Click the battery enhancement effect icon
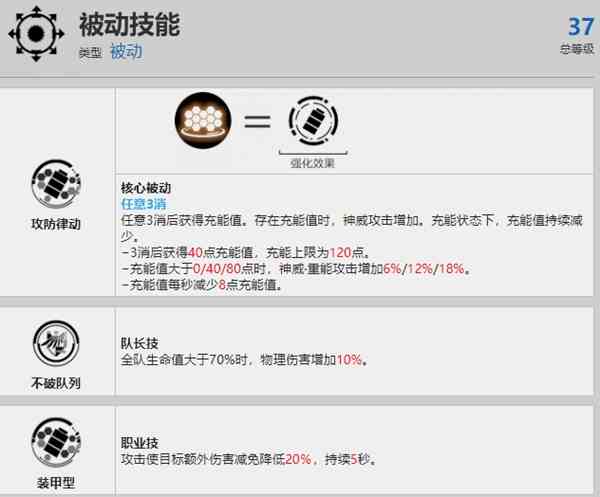This screenshot has width=600, height=497. pos(313,121)
